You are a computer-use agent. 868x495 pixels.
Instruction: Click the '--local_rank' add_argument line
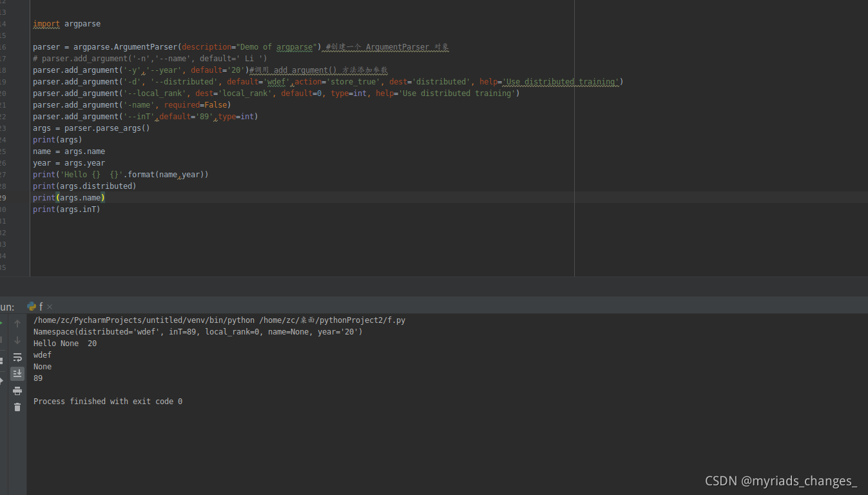tap(276, 93)
